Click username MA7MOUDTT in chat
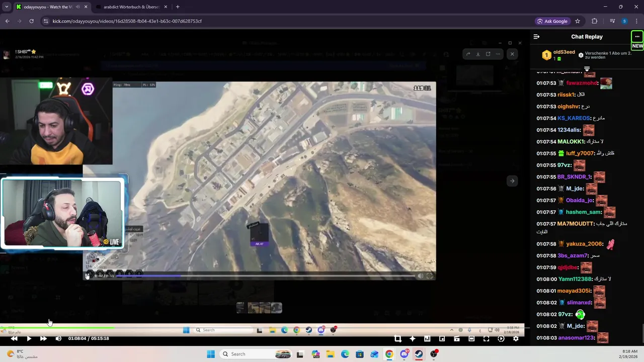This screenshot has height=362, width=644. 576,224
